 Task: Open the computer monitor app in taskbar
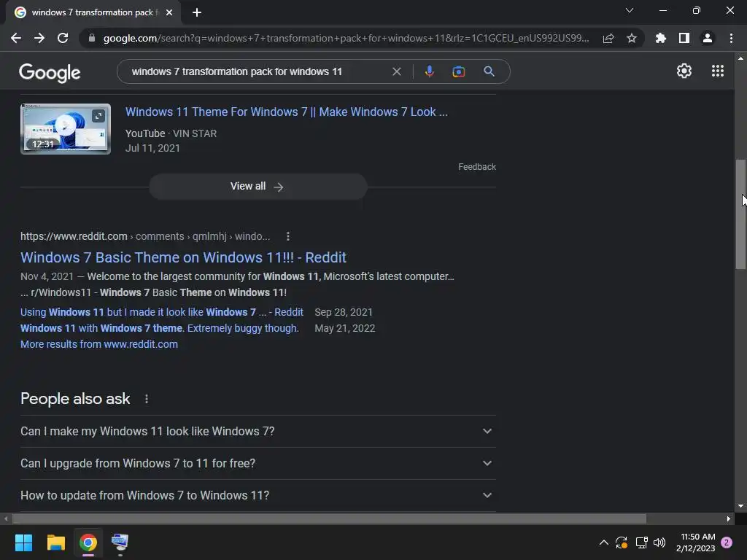tap(120, 542)
